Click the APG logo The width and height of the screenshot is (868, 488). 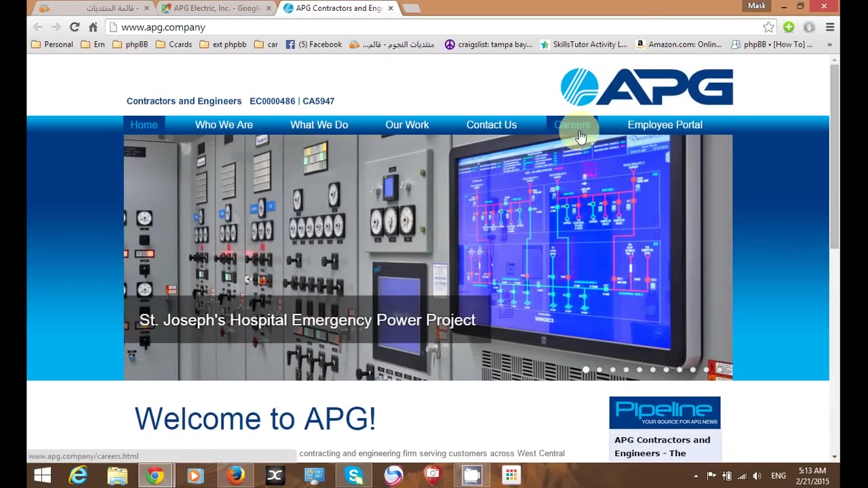[x=646, y=87]
